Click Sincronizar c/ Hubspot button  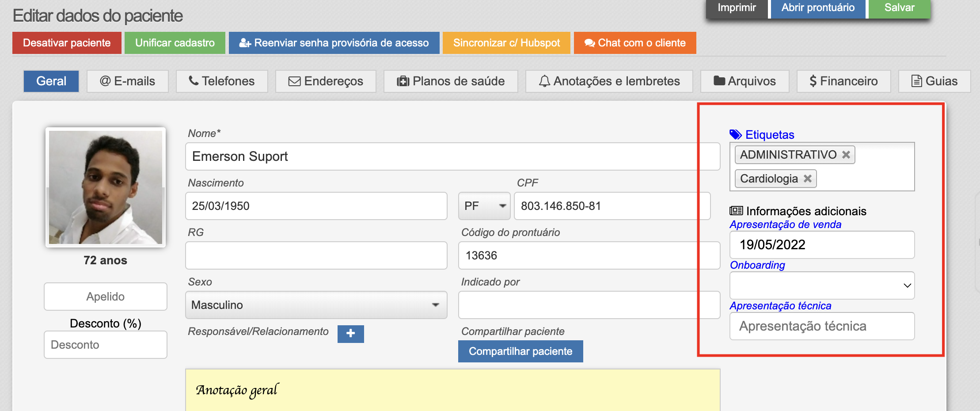506,43
